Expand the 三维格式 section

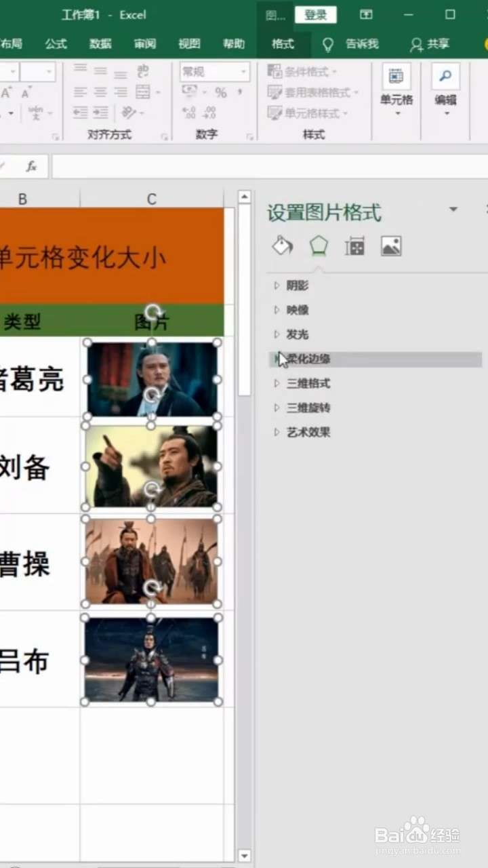[x=308, y=383]
